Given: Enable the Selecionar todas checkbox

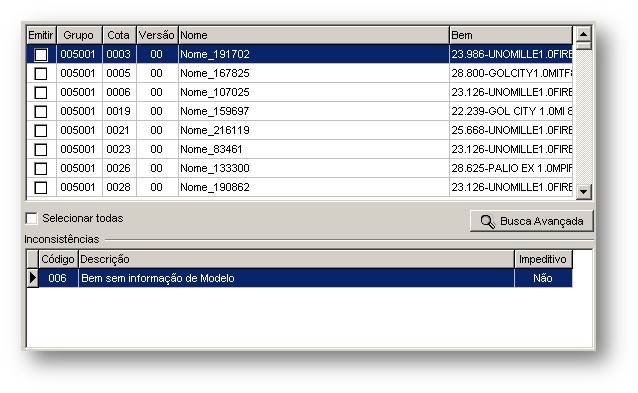Looking at the screenshot, I should tap(31, 218).
